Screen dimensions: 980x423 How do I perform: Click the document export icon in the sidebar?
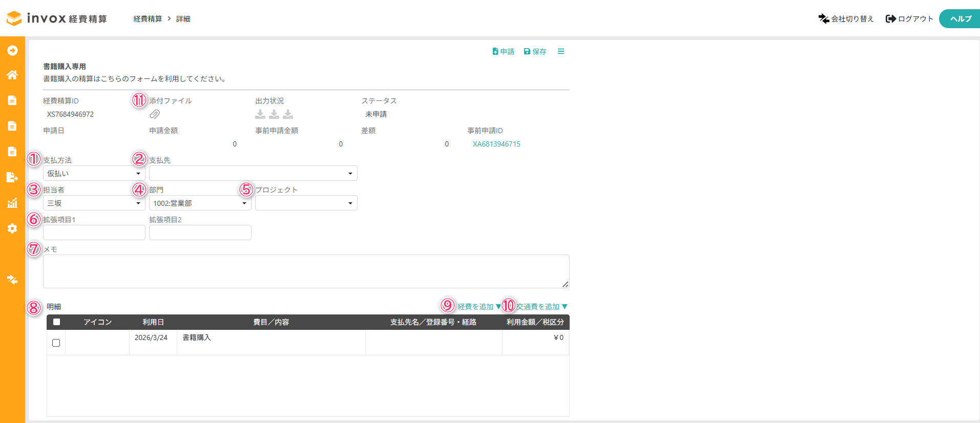[x=12, y=177]
